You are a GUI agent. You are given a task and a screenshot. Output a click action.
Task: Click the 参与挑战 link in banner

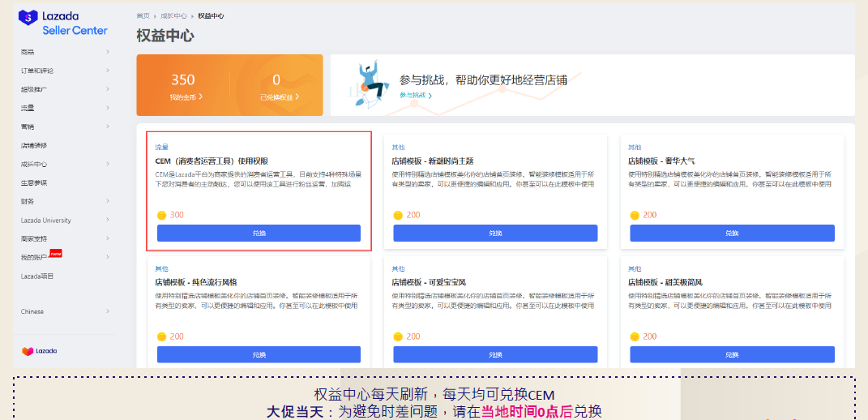tap(416, 95)
